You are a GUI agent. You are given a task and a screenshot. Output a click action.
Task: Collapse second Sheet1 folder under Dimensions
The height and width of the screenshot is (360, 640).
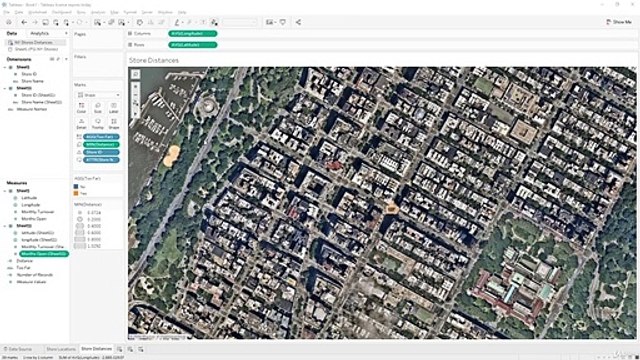pos(5,88)
